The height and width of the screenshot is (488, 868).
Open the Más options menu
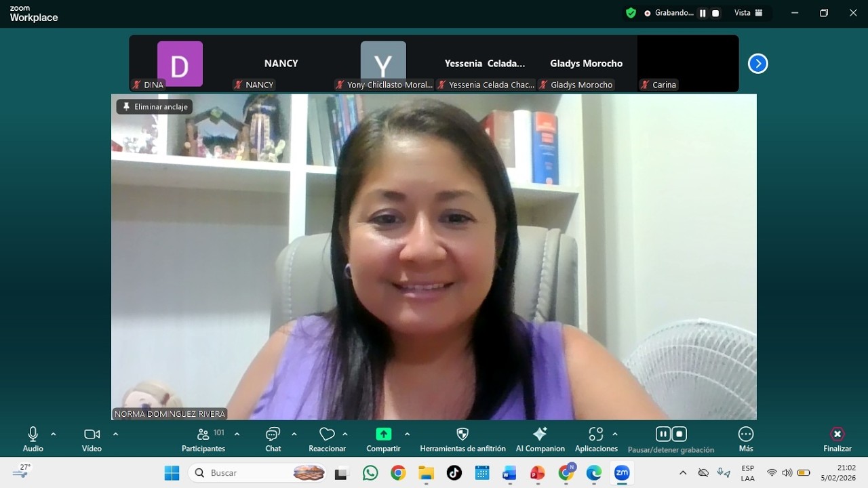pos(746,439)
